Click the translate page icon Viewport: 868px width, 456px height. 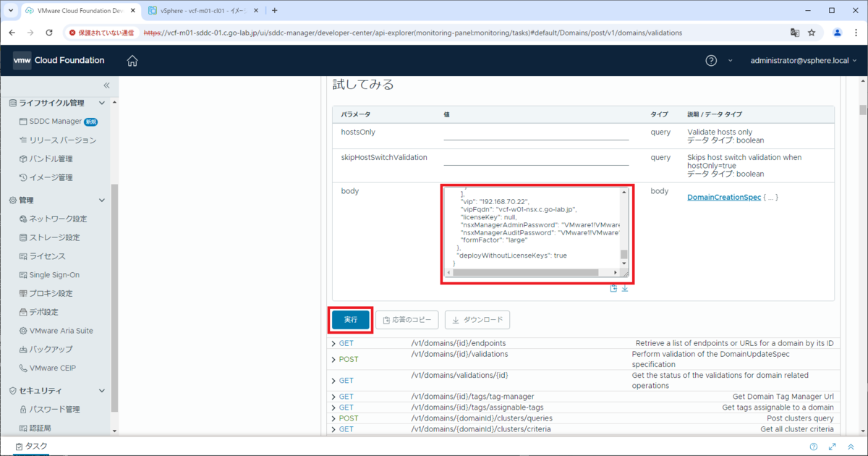pyautogui.click(x=795, y=33)
